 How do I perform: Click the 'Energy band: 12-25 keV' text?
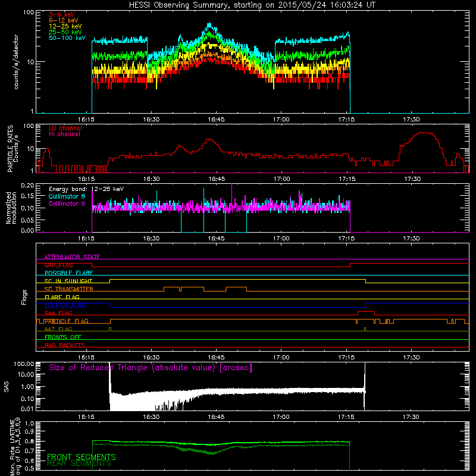point(86,189)
